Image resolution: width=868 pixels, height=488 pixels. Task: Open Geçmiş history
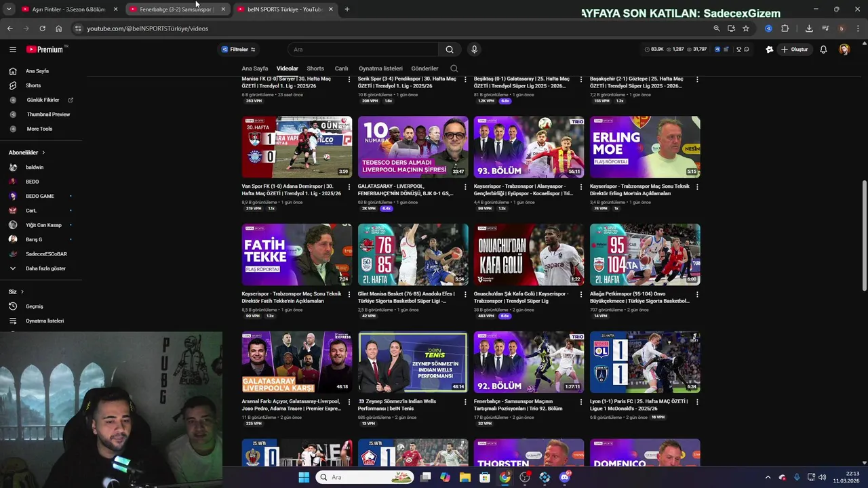point(34,306)
